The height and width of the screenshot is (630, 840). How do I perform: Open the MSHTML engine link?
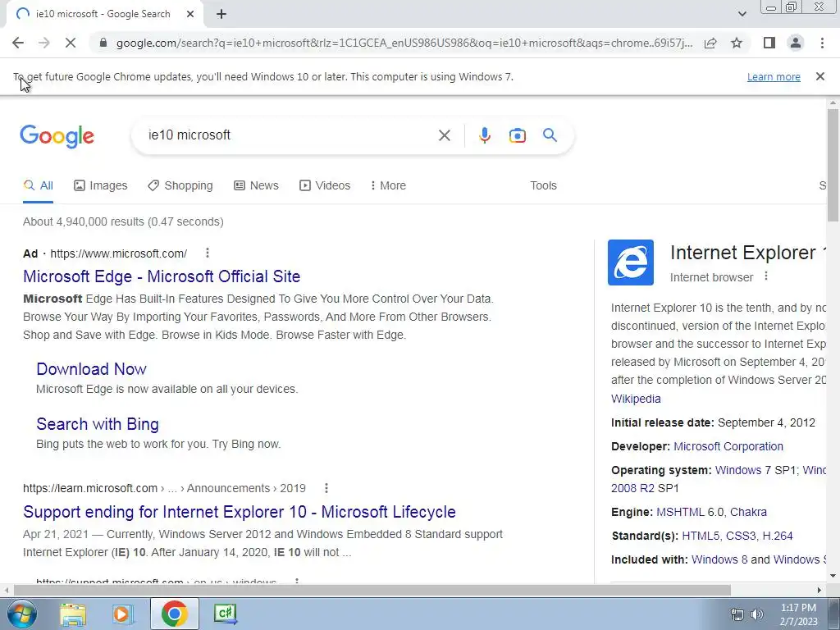[680, 512]
